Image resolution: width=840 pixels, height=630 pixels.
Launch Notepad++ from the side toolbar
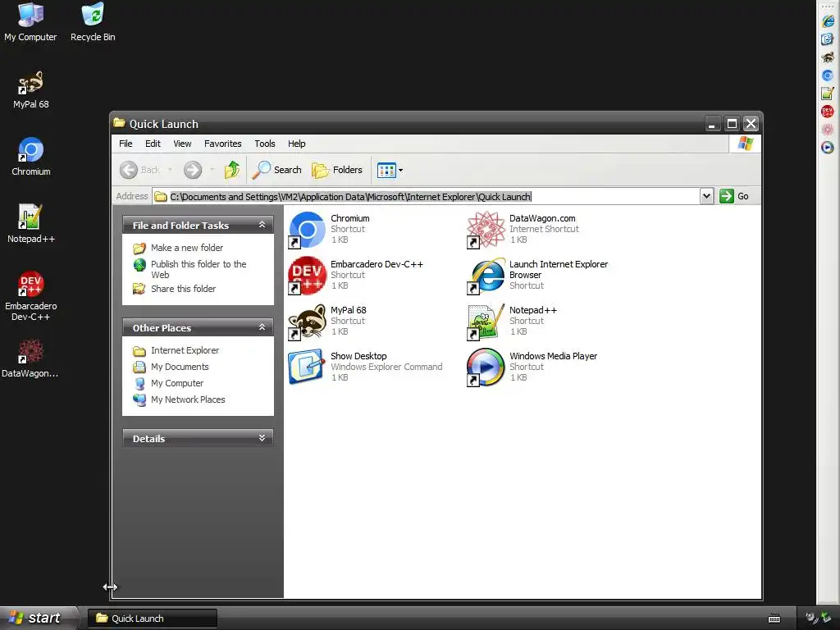click(828, 94)
